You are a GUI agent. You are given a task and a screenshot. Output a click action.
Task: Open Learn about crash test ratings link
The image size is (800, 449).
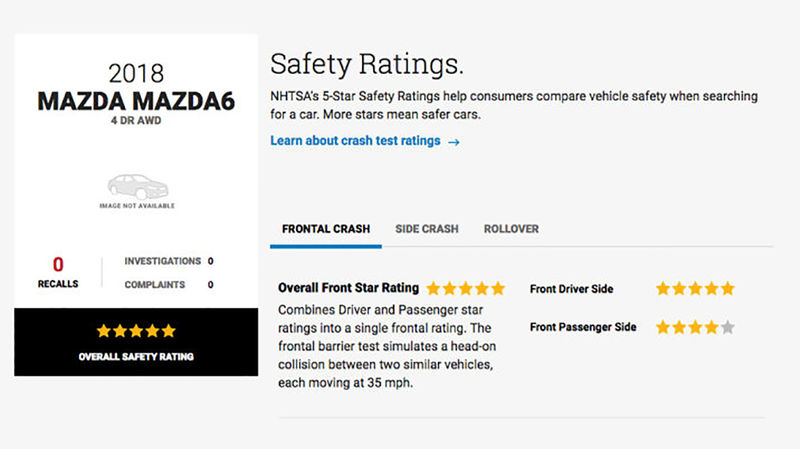355,141
